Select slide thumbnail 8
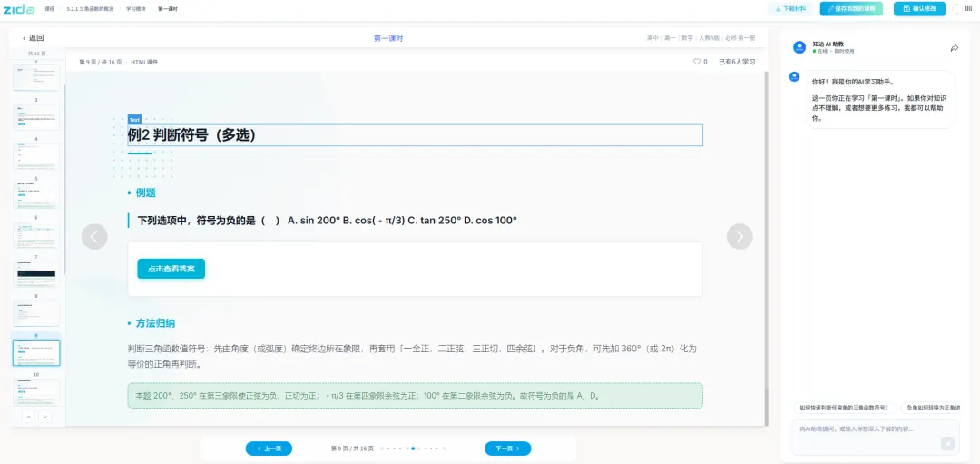The width and height of the screenshot is (980, 464). pos(36,313)
